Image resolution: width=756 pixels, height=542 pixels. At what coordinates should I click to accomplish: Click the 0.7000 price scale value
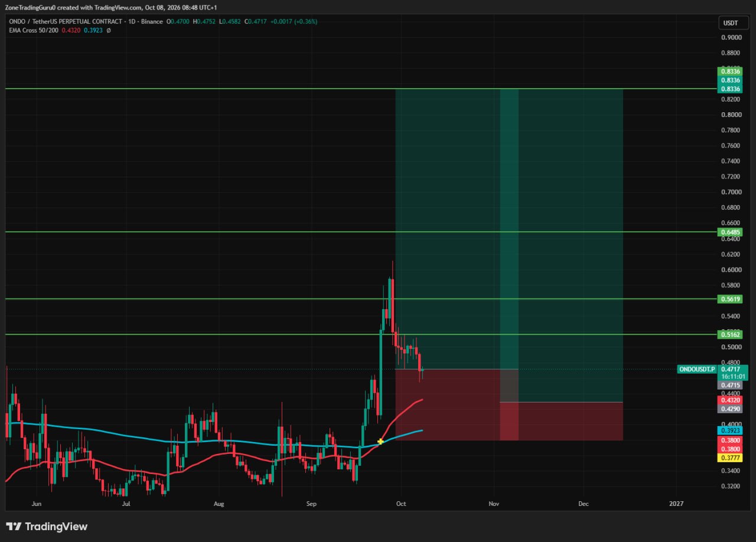pos(731,192)
